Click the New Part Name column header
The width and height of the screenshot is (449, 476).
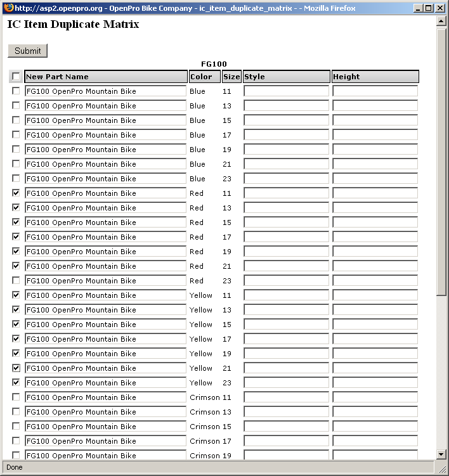(106, 77)
